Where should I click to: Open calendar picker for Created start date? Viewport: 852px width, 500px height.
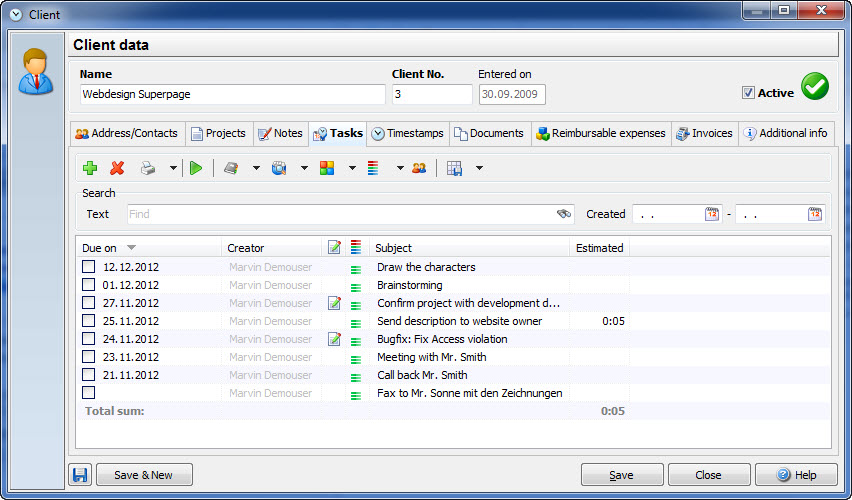tap(712, 214)
